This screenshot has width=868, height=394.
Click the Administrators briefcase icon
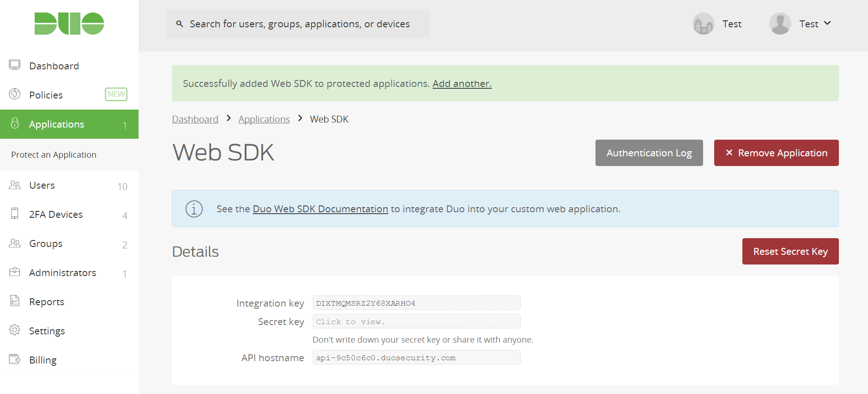tap(15, 272)
